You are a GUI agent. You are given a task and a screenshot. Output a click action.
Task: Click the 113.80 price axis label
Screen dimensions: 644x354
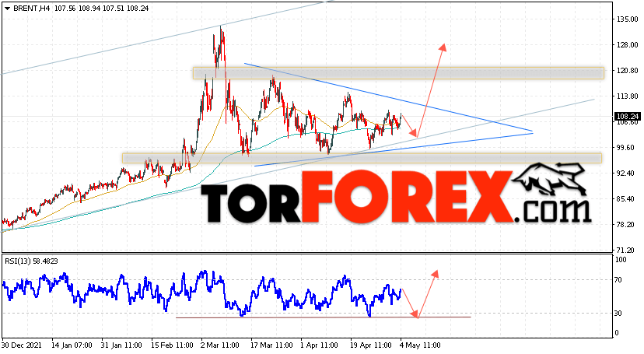(x=627, y=96)
